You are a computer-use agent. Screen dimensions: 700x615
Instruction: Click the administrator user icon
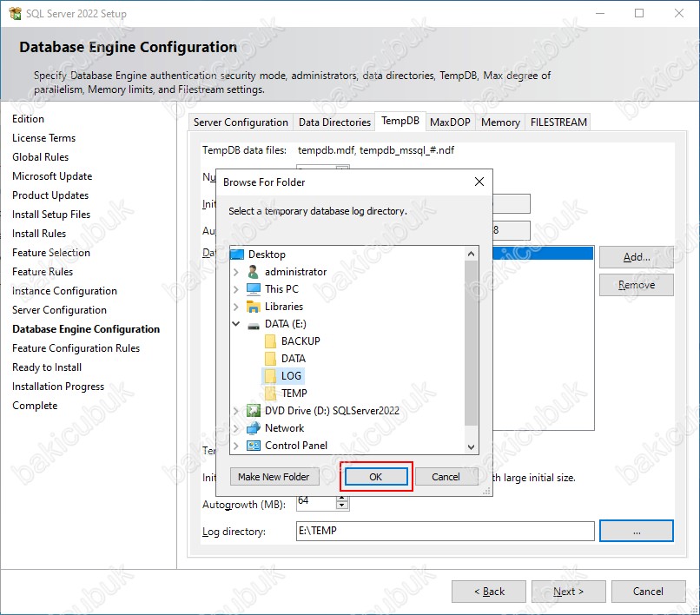click(253, 272)
